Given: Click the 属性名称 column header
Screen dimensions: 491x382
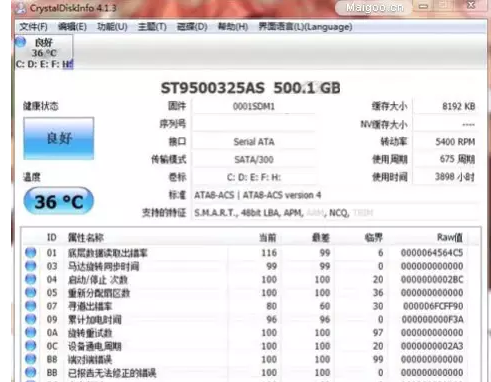Looking at the screenshot, I should pos(86,237).
